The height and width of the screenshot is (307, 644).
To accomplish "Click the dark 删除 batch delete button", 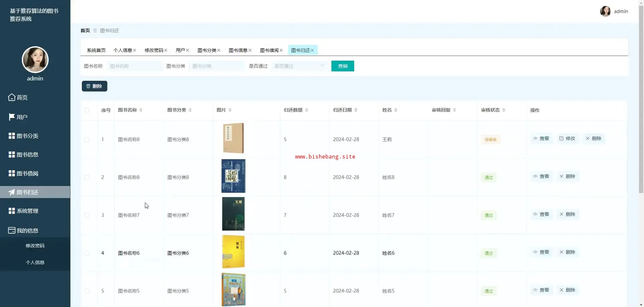I will 94,86.
